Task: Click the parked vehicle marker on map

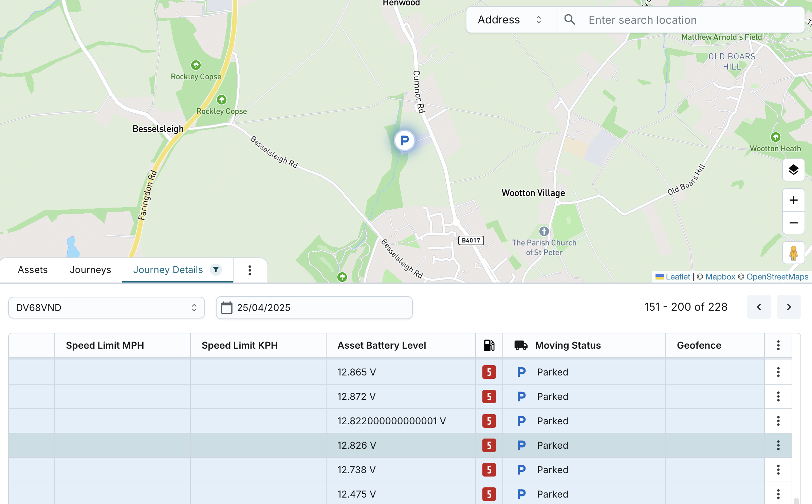Action: pos(404,140)
